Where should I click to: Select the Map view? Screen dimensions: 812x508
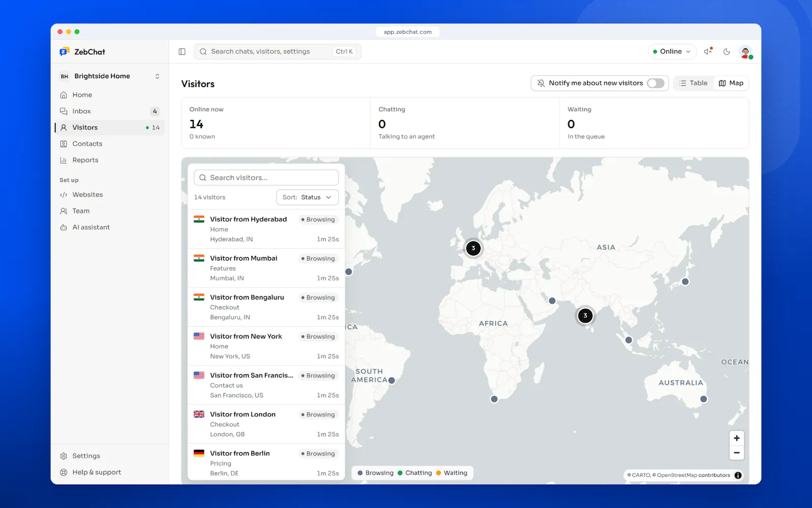point(731,83)
